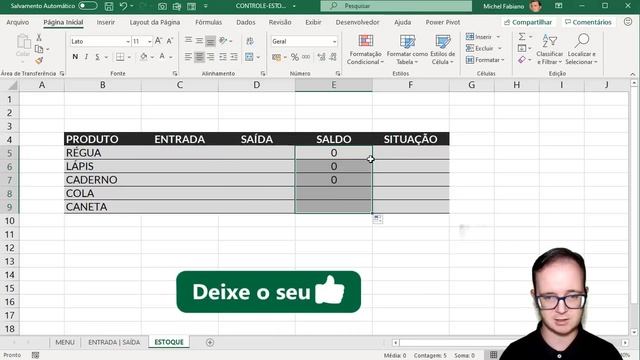640x360 pixels.
Task: Click in the Pesquisar search box
Action: coord(396,6)
